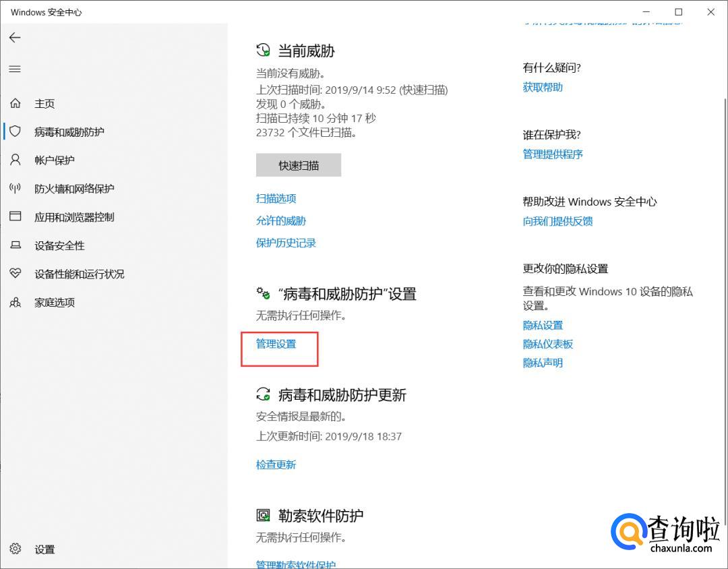The height and width of the screenshot is (569, 728).
Task: Click the 管理设置 link
Action: pyautogui.click(x=276, y=345)
